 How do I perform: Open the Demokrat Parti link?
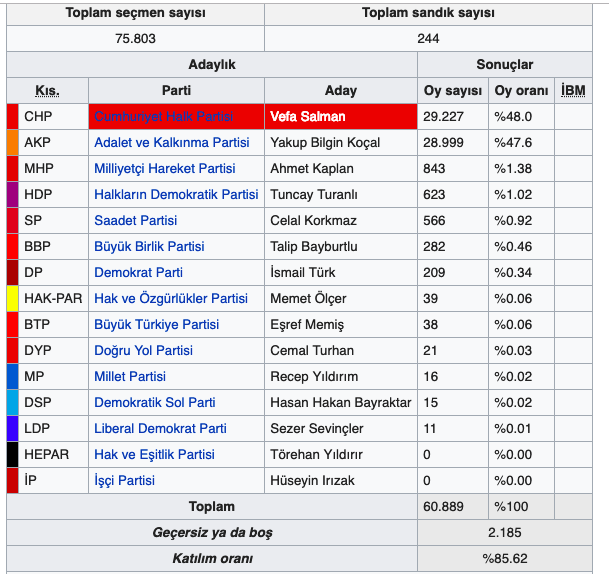coord(138,272)
